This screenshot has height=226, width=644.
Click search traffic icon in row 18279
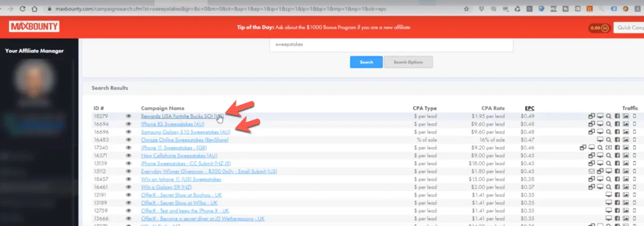point(609,116)
